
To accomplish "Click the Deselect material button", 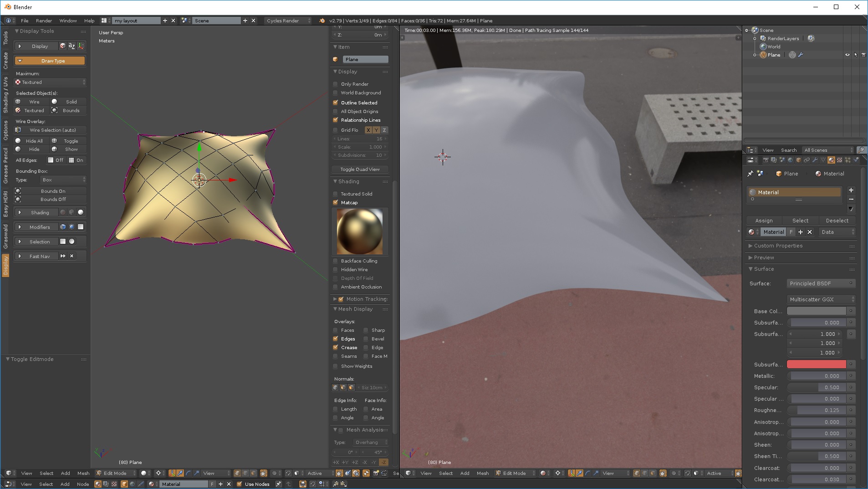I will click(837, 221).
